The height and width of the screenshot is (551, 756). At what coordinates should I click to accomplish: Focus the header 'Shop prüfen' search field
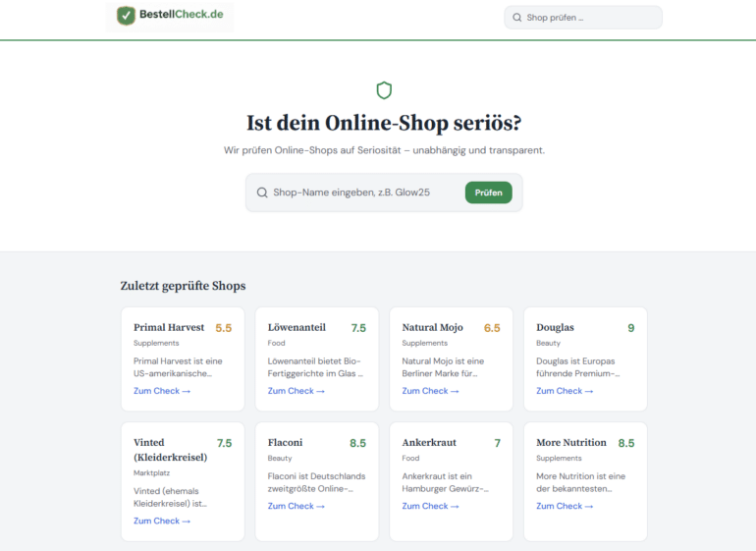click(591, 18)
